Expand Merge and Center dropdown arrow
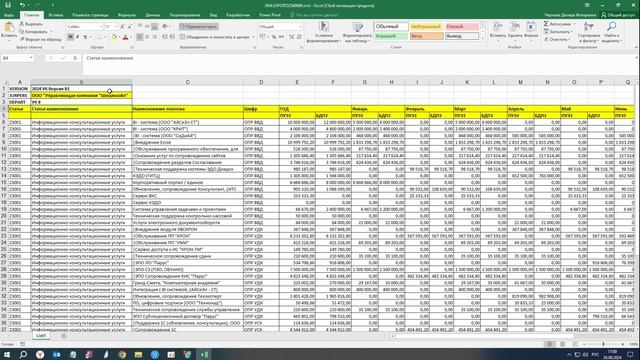Viewport: 640px width, 360px height. pyautogui.click(x=253, y=37)
